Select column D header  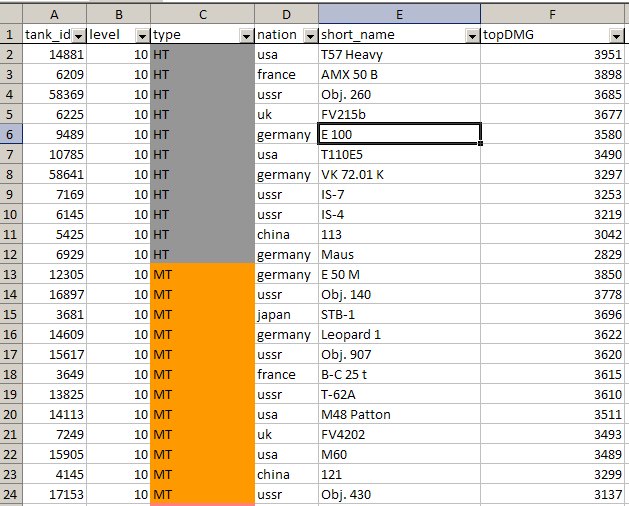coord(286,14)
